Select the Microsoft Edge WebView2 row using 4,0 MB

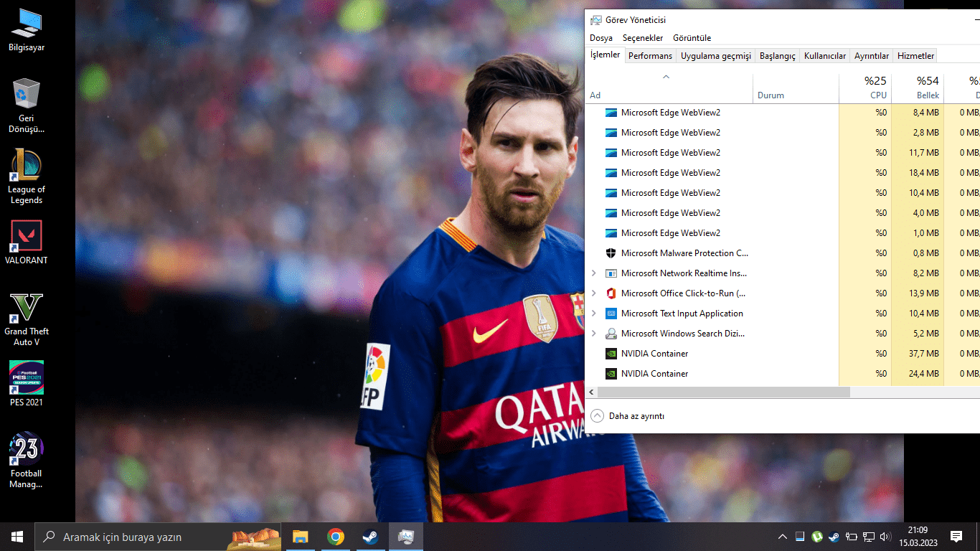tap(783, 213)
